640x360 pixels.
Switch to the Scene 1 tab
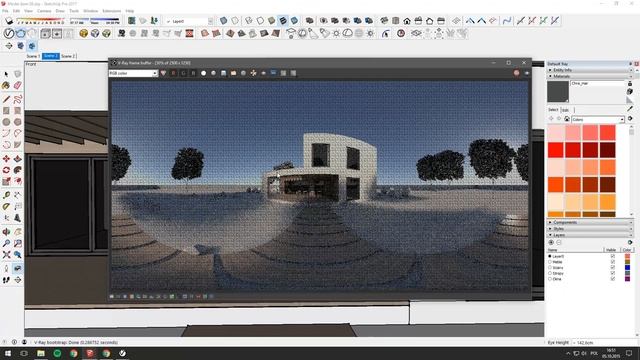[33, 56]
